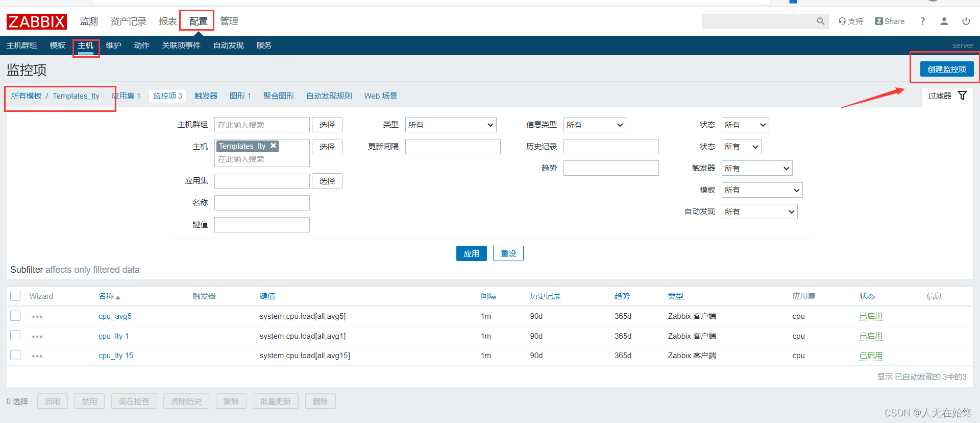Click the blue 应用 apply button
The width and height of the screenshot is (980, 423).
point(471,253)
